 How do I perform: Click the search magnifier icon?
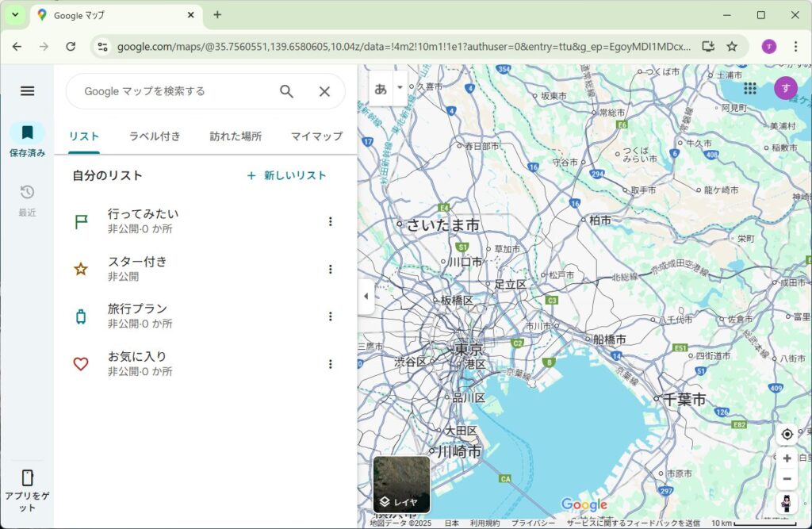[286, 92]
